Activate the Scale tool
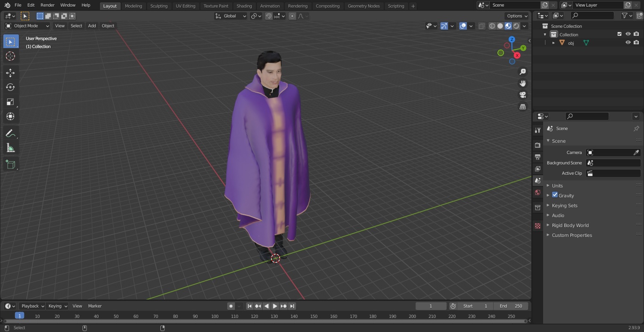The width and height of the screenshot is (644, 332). (10, 102)
